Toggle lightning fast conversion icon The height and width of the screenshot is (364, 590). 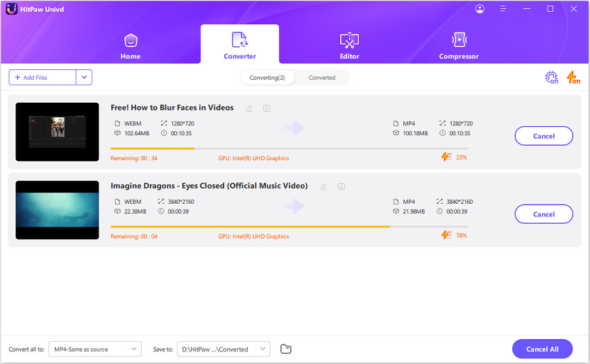pyautogui.click(x=573, y=78)
